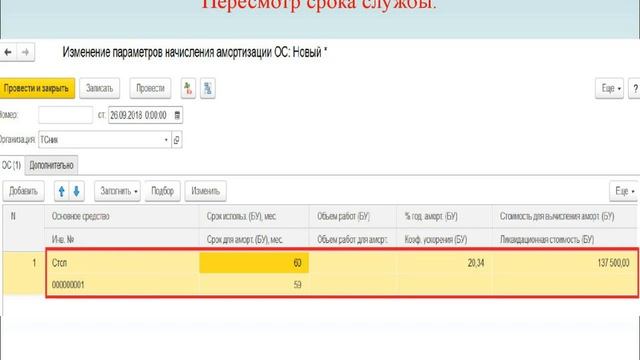Click the 'Изменить' button

click(205, 191)
